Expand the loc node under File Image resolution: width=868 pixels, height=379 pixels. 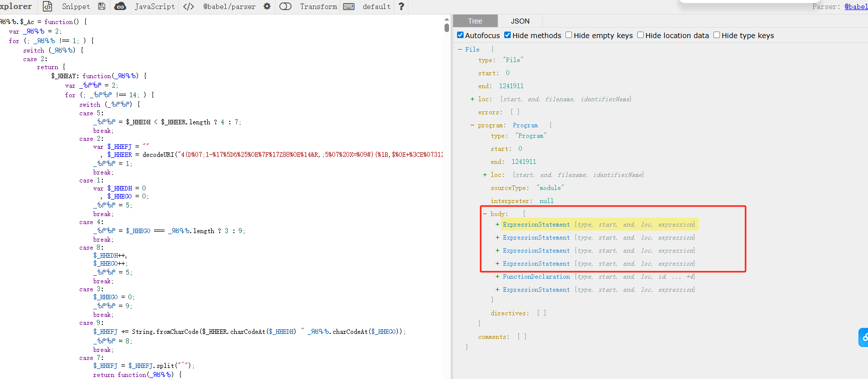(472, 99)
